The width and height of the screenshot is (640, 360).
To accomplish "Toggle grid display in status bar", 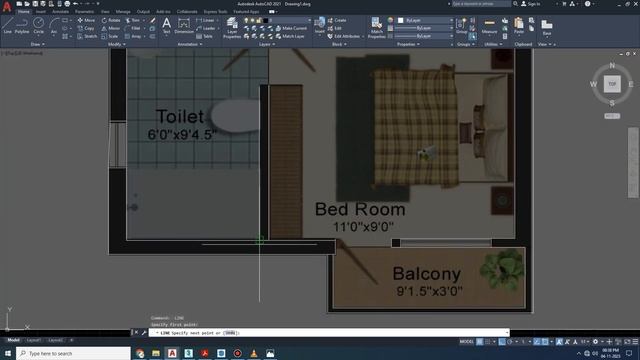I will point(480,342).
